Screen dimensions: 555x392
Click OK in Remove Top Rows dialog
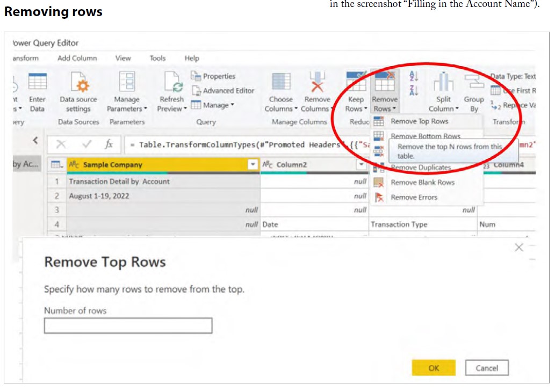(434, 368)
